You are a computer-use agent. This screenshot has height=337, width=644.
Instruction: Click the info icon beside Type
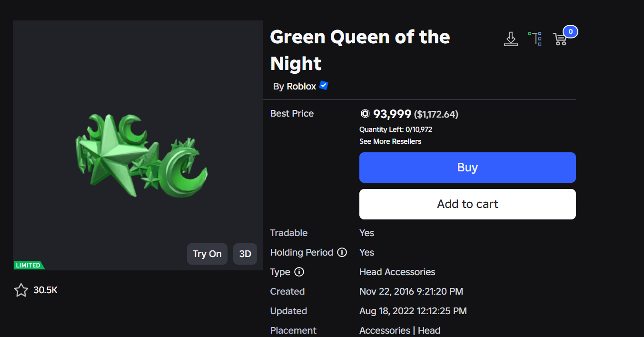(x=299, y=272)
